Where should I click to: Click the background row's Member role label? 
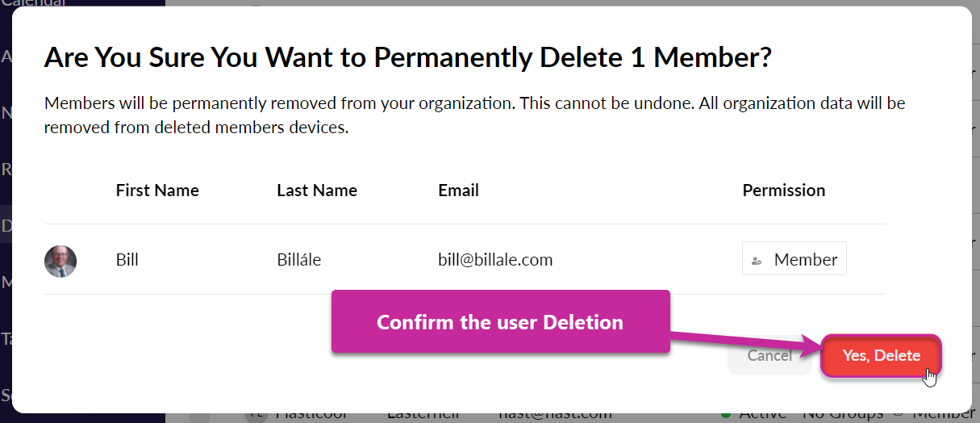942,415
